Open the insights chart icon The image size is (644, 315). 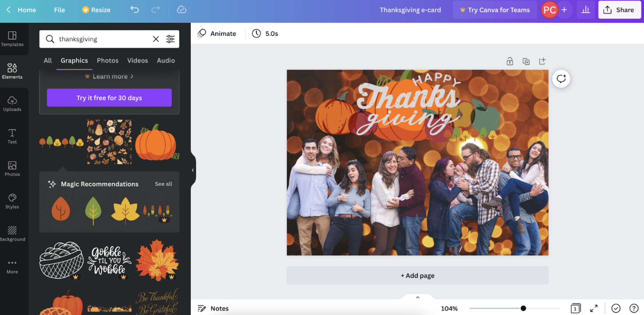[586, 10]
